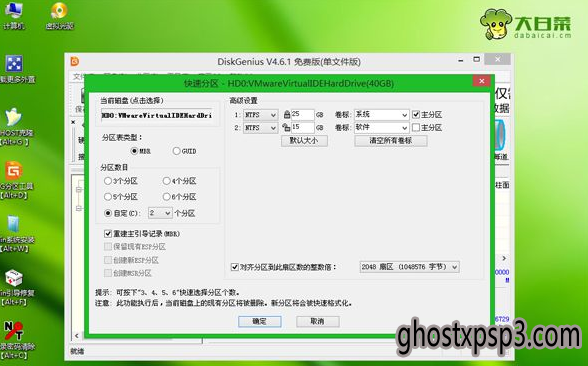
Task: Click the current disk HD0:VMware selection field
Action: pyautogui.click(x=157, y=116)
